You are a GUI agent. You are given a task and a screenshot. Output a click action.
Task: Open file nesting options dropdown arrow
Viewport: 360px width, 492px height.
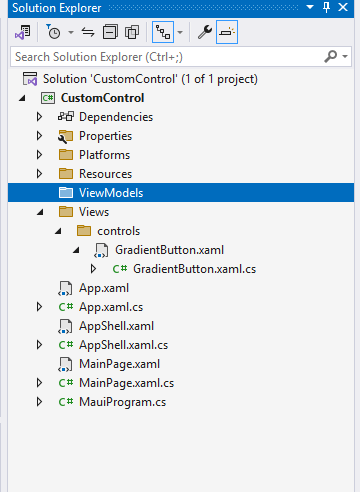[180, 32]
